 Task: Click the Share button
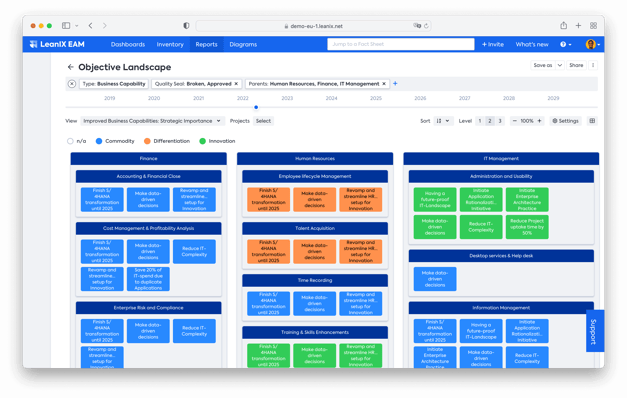[576, 65]
